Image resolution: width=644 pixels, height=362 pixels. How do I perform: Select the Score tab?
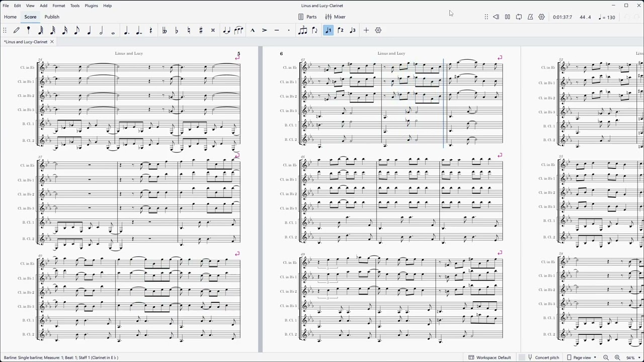pos(30,17)
